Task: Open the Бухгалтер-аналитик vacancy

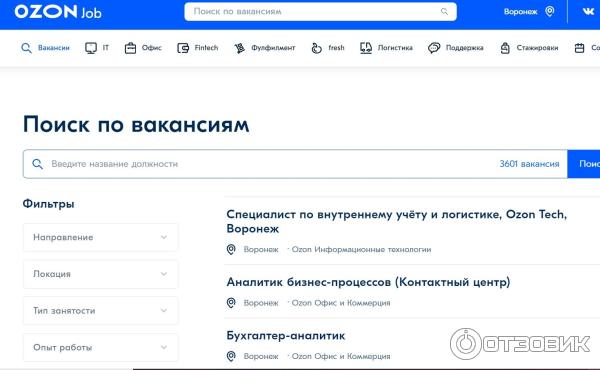Action: click(285, 336)
